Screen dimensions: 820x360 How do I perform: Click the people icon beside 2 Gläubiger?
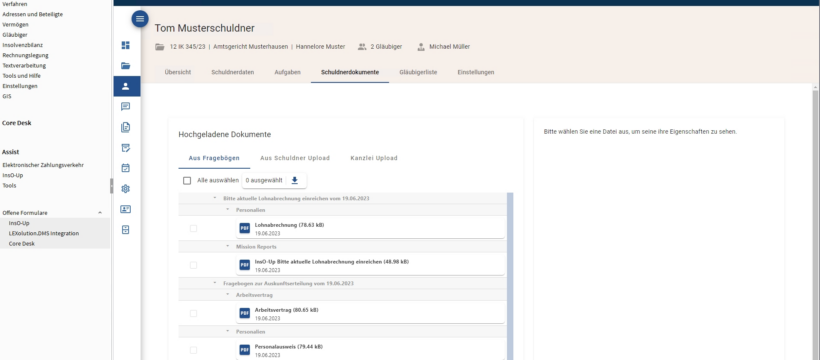(x=362, y=47)
